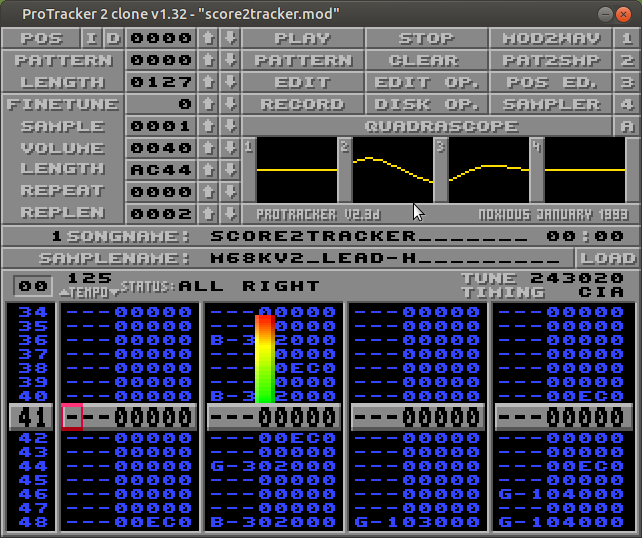
Task: Click the VOLUME value 0040 field
Action: tap(161, 148)
